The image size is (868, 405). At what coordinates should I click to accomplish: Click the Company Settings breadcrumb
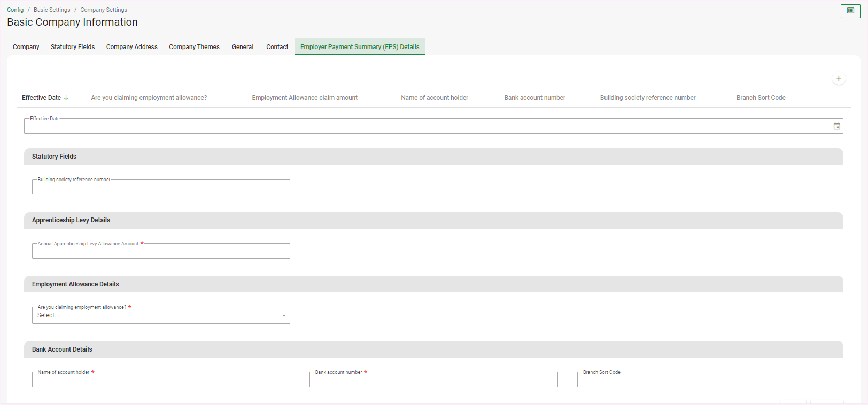(x=104, y=10)
